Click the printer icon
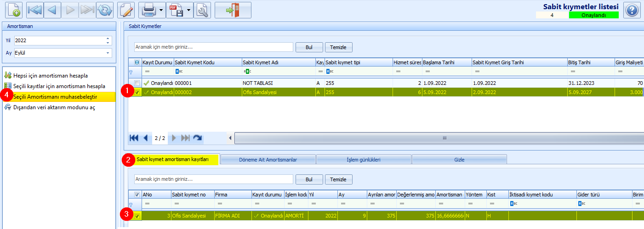Viewport: 644px width, 229px height. pos(148,10)
